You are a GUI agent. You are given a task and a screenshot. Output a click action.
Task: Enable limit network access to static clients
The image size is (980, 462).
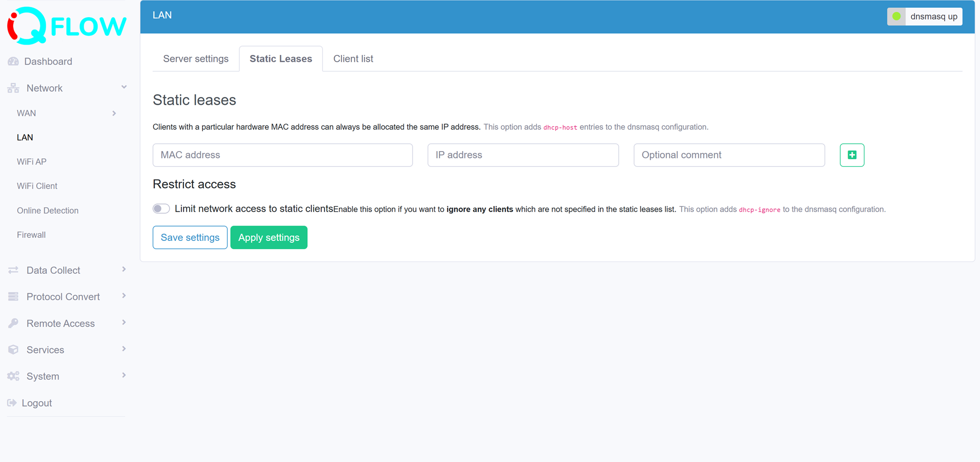coord(161,208)
